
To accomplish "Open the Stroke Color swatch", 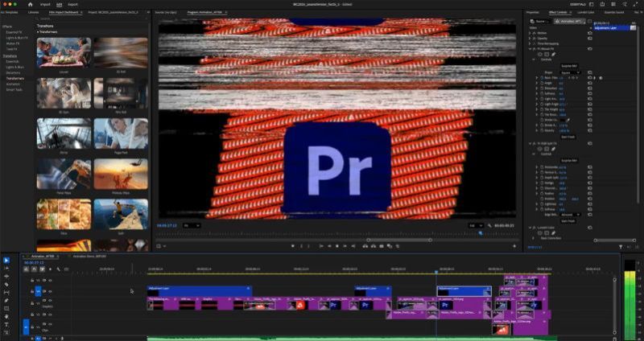I will (x=562, y=120).
